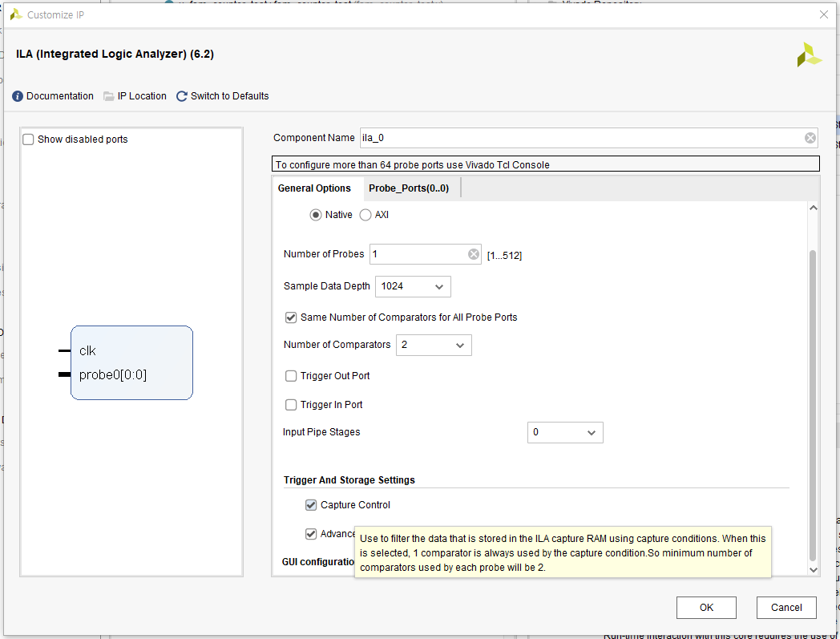The width and height of the screenshot is (840, 639).
Task: Uncheck Same Number of Comparators for All Probe Ports
Action: pos(291,317)
